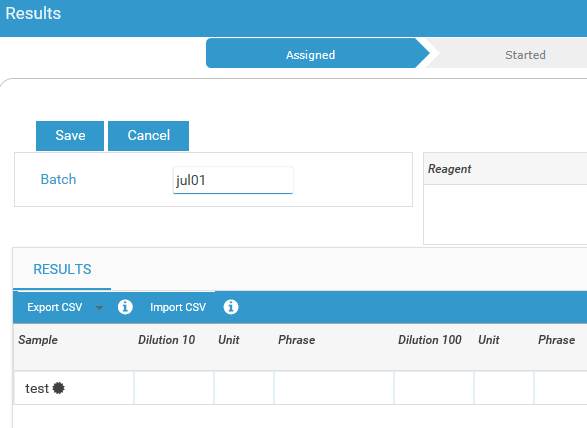This screenshot has width=587, height=428.
Task: Select the Assigned workflow stage
Action: (x=311, y=55)
